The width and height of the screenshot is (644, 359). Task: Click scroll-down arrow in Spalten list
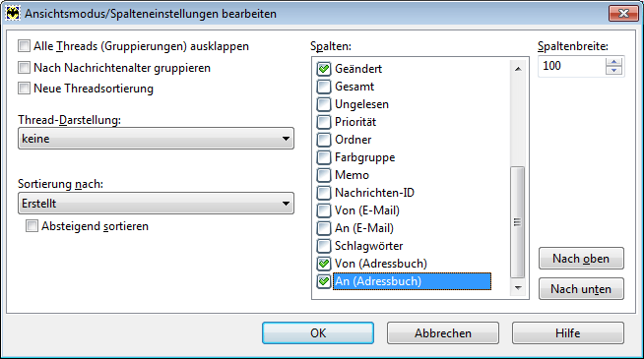coord(518,288)
